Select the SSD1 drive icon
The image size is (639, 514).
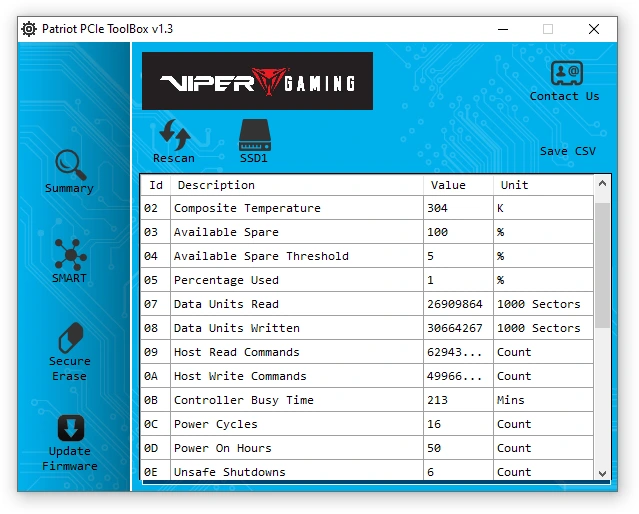click(253, 134)
